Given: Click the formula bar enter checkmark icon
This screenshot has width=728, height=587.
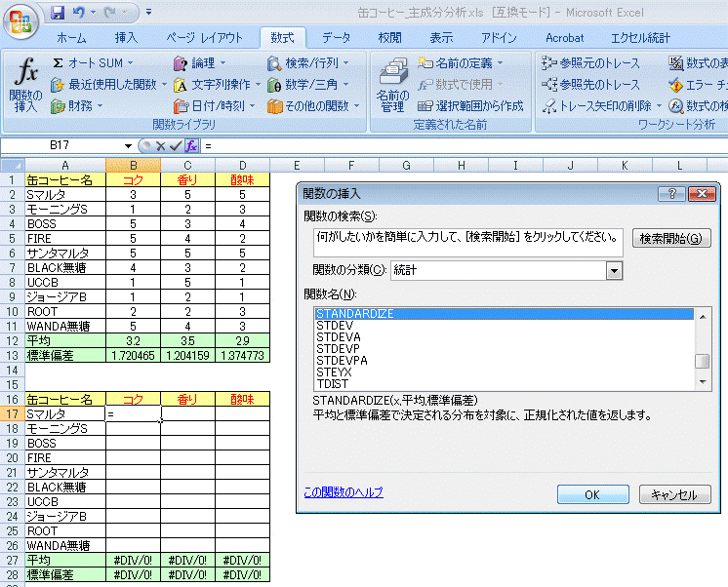Looking at the screenshot, I should click(x=176, y=145).
